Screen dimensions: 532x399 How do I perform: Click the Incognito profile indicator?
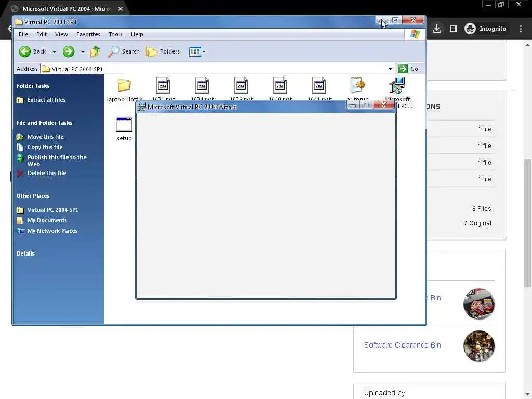[x=485, y=29]
